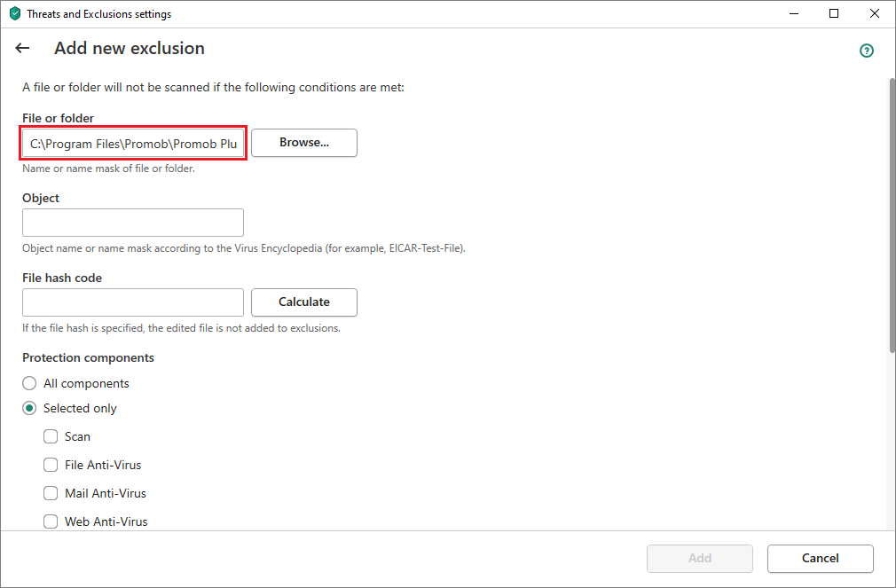This screenshot has height=588, width=896.
Task: Minimize the Threats and Exclusions window
Action: tap(794, 13)
